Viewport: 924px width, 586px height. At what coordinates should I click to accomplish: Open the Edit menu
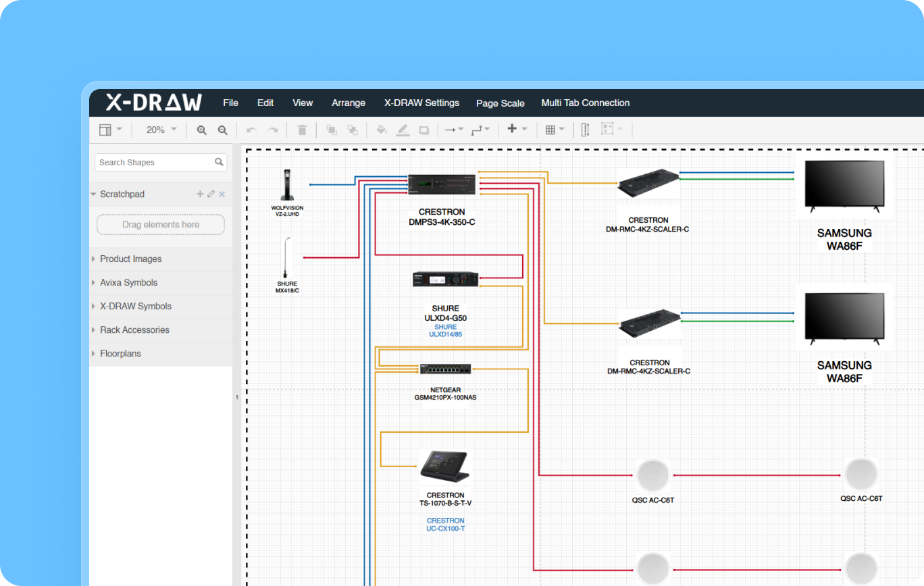pyautogui.click(x=265, y=103)
